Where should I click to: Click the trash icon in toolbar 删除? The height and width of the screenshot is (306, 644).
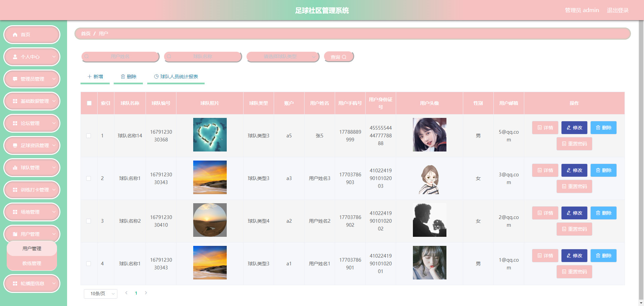[123, 77]
